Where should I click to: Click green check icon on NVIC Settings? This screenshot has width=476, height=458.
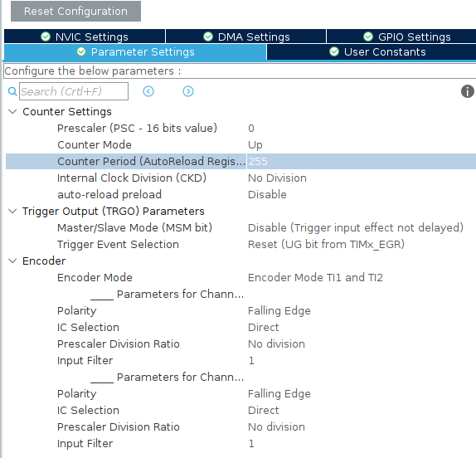[x=46, y=37]
